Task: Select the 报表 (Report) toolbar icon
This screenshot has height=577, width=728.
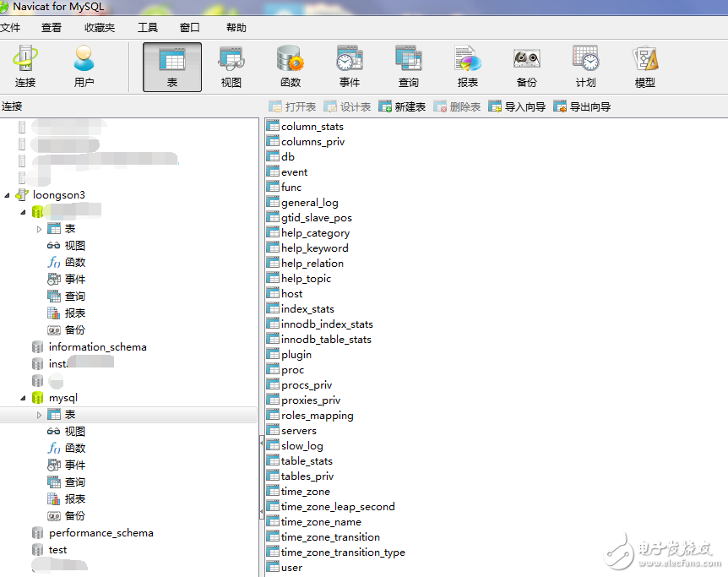Action: 467,67
